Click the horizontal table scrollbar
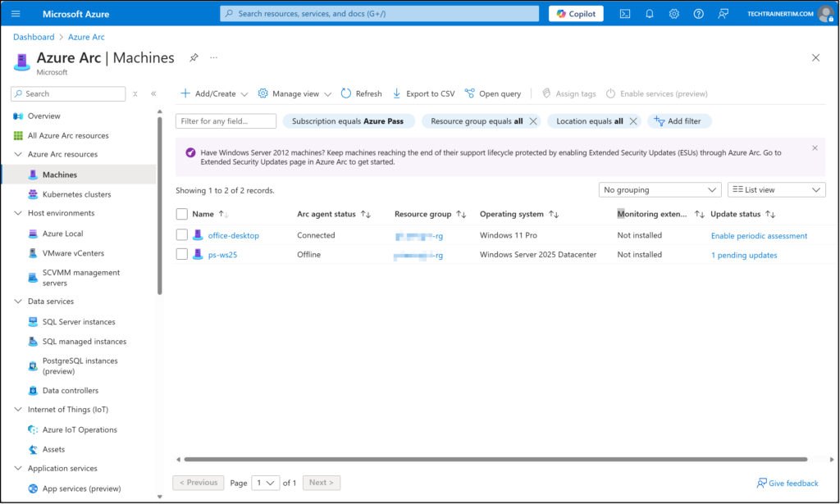 click(x=495, y=459)
